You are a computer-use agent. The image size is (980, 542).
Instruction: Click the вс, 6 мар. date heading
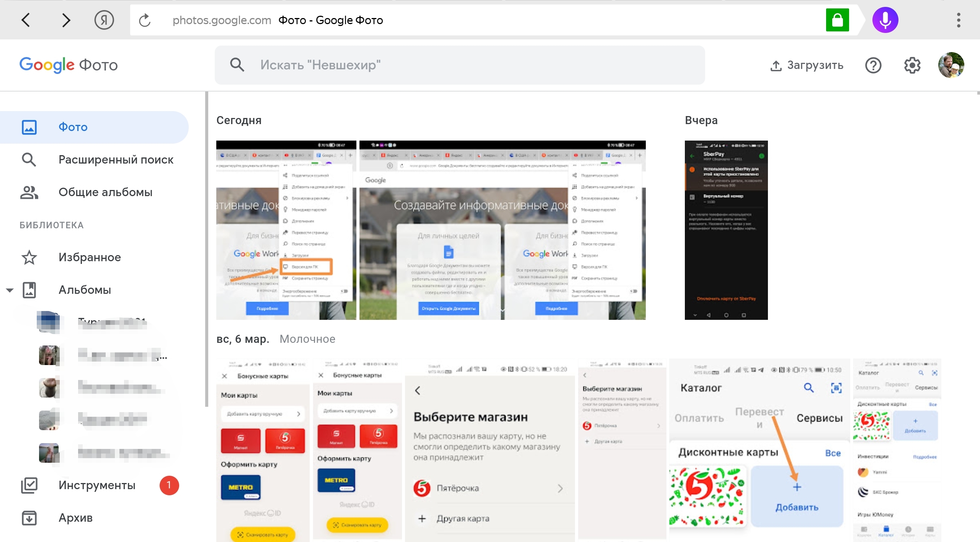[x=243, y=339]
